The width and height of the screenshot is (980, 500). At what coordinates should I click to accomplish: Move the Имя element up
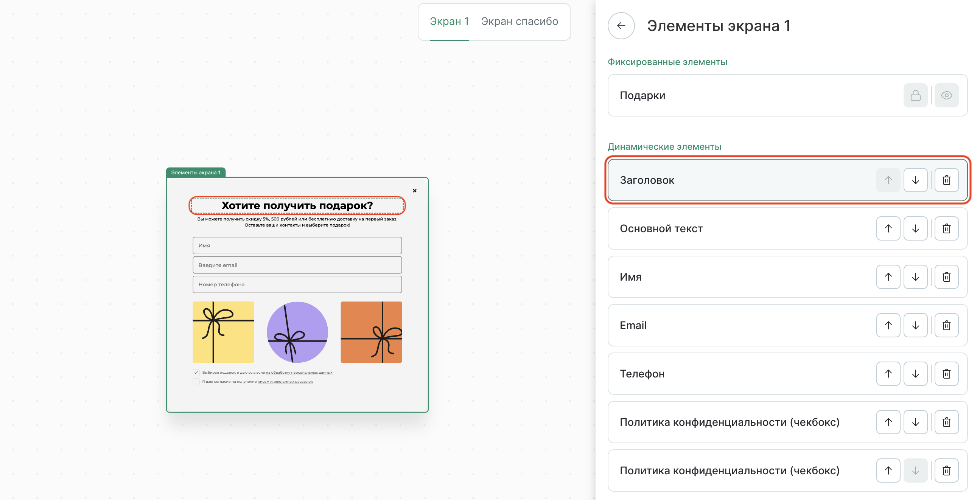[x=888, y=277]
